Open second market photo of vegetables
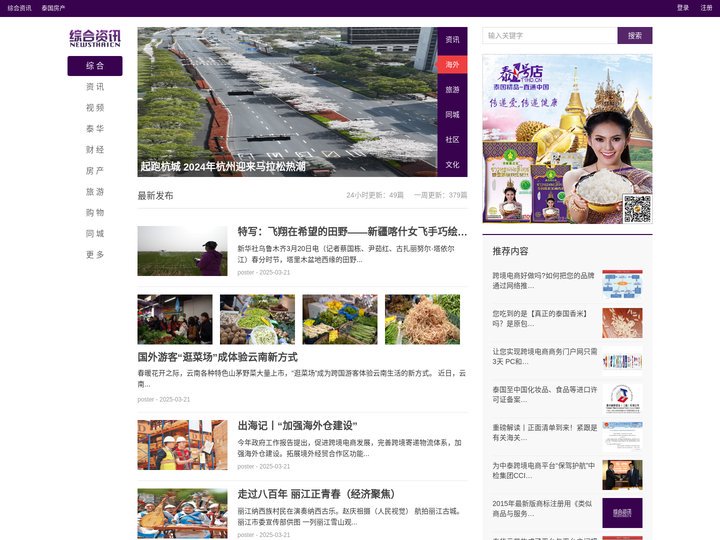Image resolution: width=720 pixels, height=540 pixels. pyautogui.click(x=258, y=320)
